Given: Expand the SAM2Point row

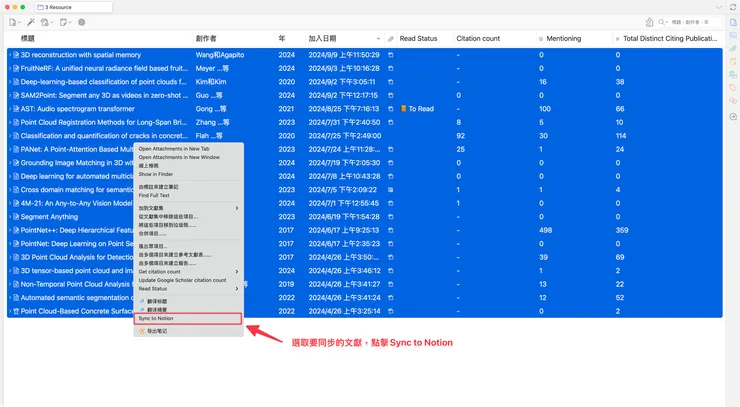Looking at the screenshot, I should pyautogui.click(x=10, y=95).
